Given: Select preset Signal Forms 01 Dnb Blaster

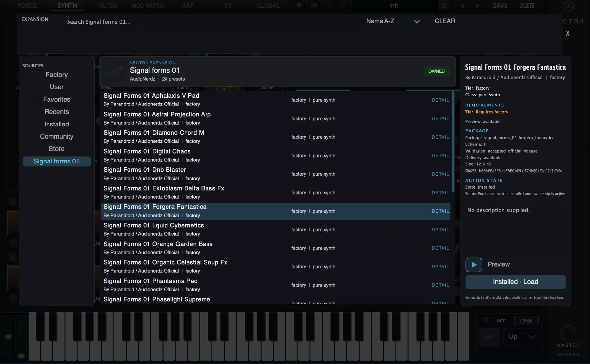Looking at the screenshot, I should click(x=276, y=174).
